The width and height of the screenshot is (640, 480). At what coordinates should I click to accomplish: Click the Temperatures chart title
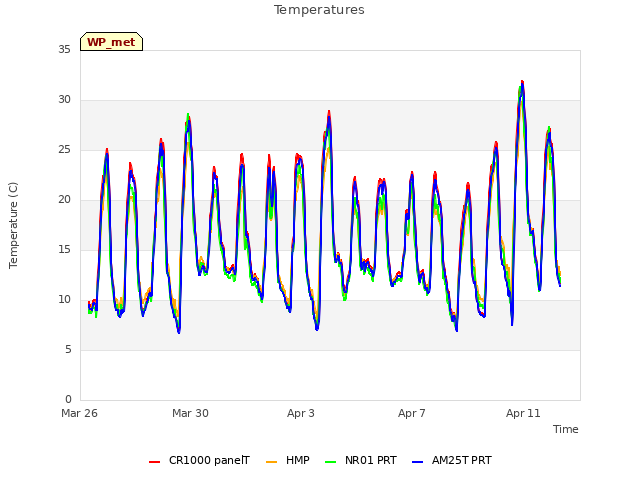click(x=319, y=10)
